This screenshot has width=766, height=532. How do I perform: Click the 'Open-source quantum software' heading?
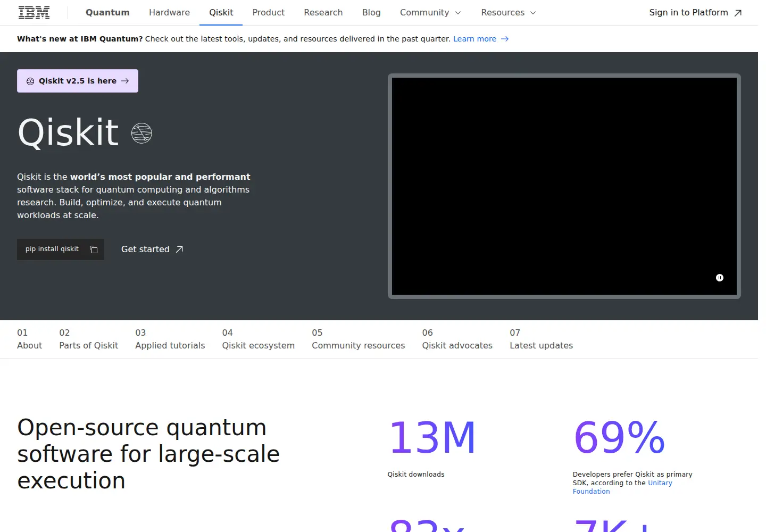point(148,454)
